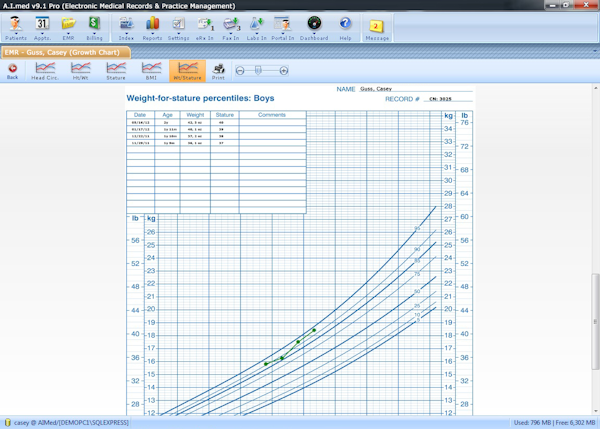Image resolution: width=600 pixels, height=429 pixels.
Task: Print the growth chart
Action: [x=218, y=71]
